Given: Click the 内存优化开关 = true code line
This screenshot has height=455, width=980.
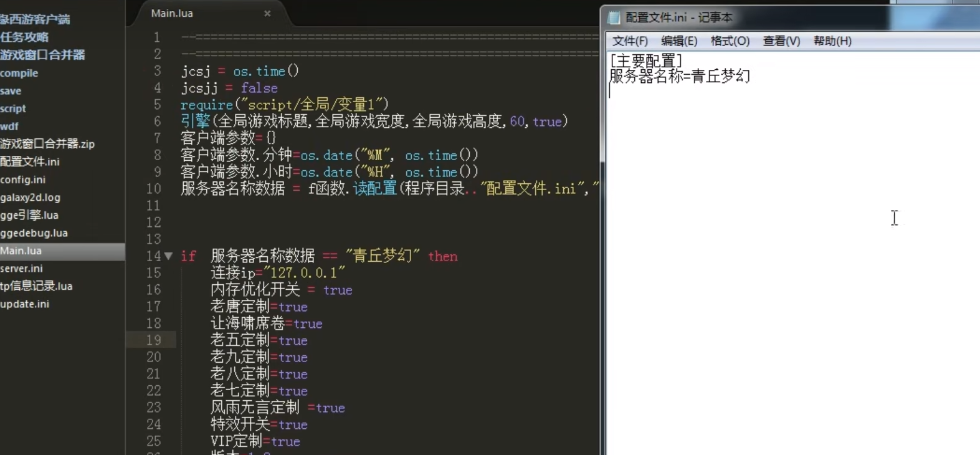Looking at the screenshot, I should [282, 290].
